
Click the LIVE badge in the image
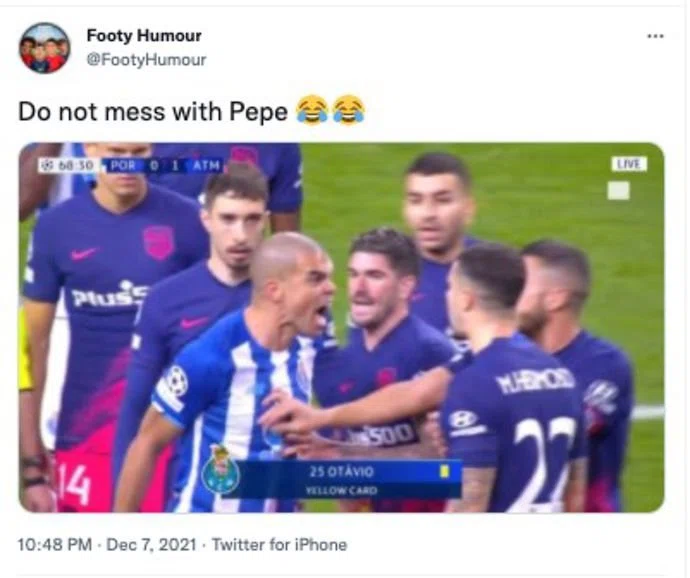pyautogui.click(x=629, y=164)
